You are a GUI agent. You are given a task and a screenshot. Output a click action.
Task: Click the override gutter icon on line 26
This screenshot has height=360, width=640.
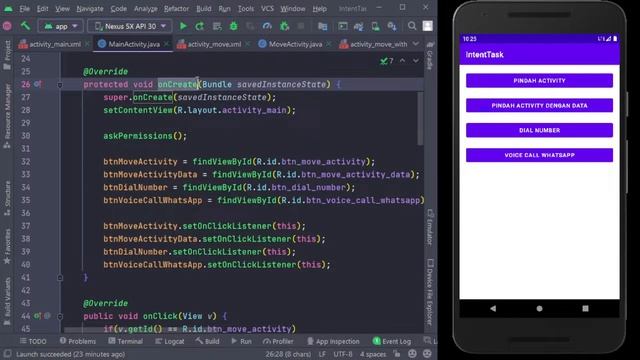[x=37, y=84]
